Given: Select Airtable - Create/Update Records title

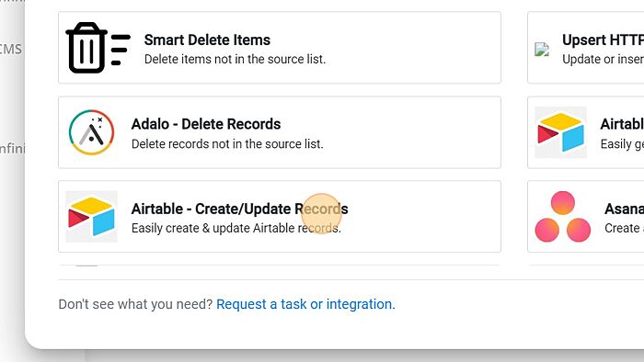Looking at the screenshot, I should click(x=239, y=209).
